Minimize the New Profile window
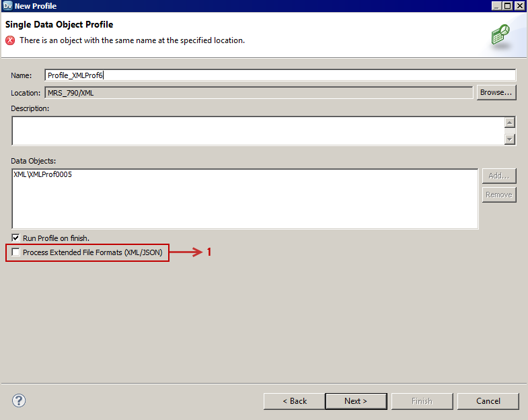The image size is (528, 420). [x=496, y=6]
